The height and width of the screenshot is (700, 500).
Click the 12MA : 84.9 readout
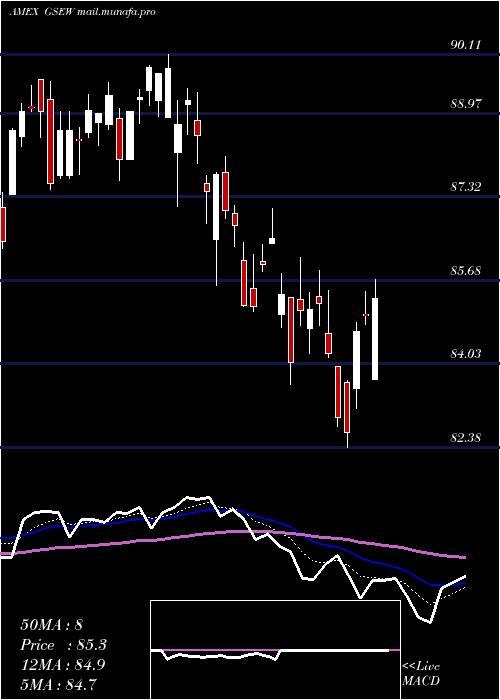pyautogui.click(x=63, y=665)
